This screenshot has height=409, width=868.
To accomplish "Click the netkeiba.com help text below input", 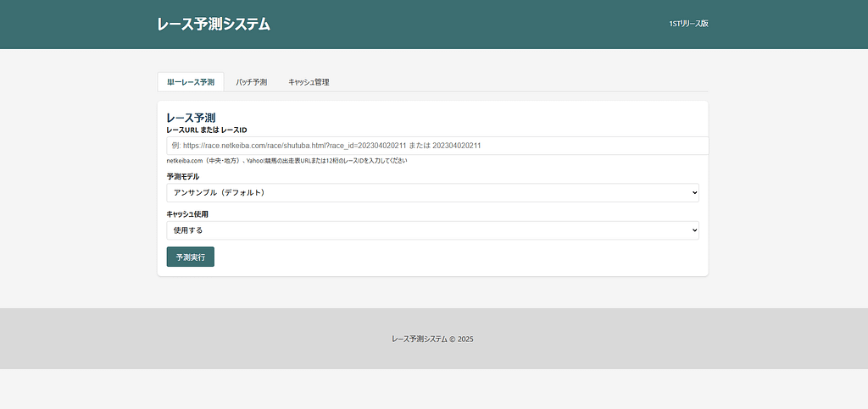I will point(287,160).
